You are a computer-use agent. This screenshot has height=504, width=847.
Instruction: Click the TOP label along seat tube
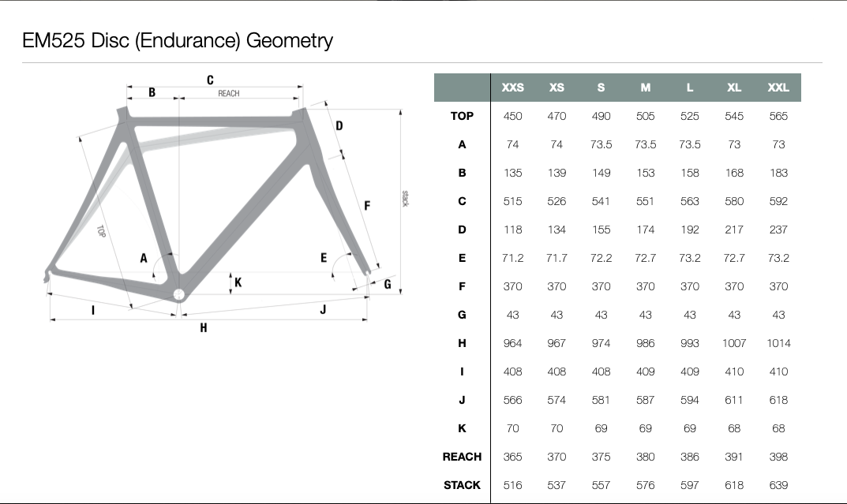click(x=101, y=231)
